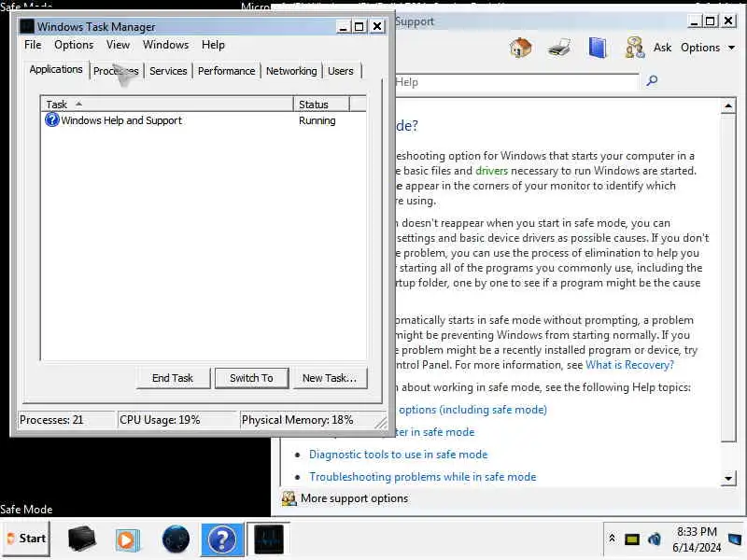Open the File menu in Task Manager
This screenshot has height=560, width=747.
[33, 45]
